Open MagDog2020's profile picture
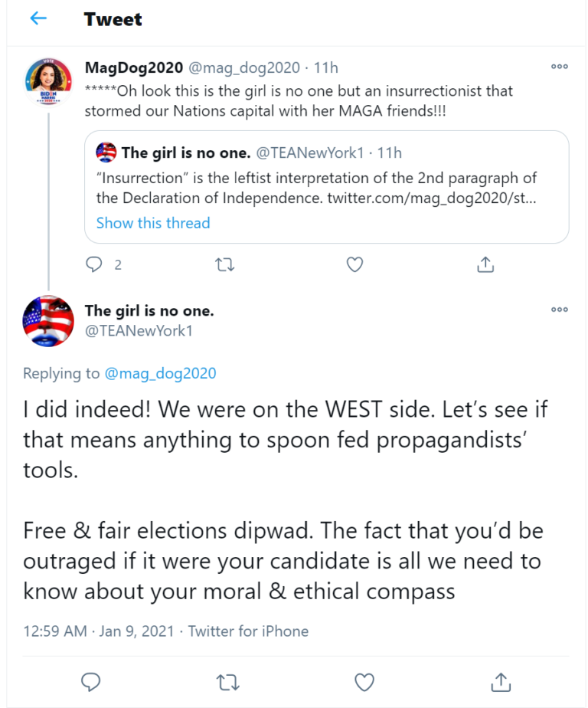 (x=48, y=81)
